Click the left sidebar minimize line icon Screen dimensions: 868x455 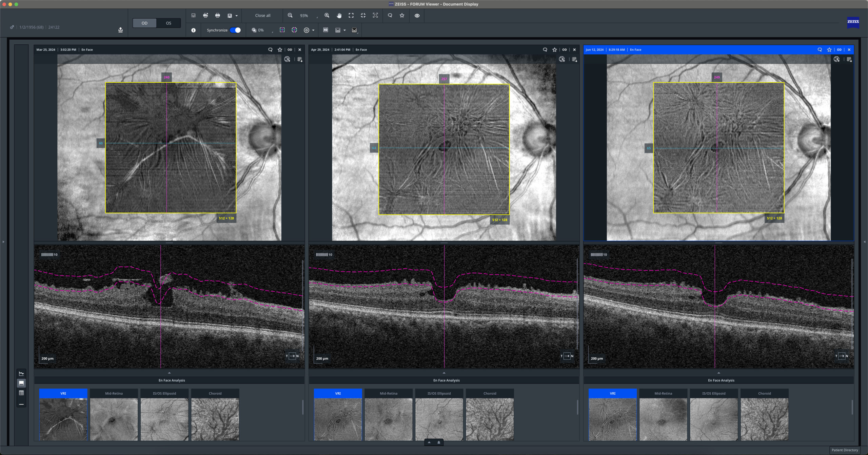[x=21, y=404]
